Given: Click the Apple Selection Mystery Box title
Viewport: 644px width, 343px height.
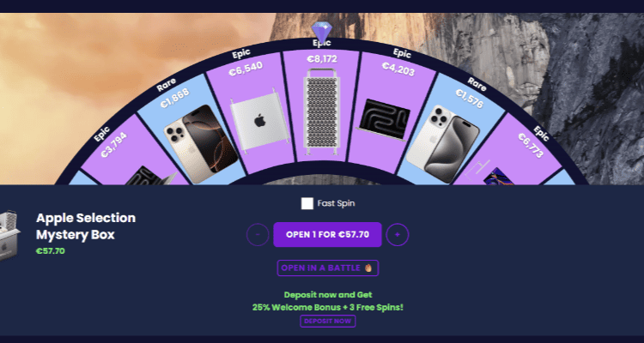Looking at the screenshot, I should [x=85, y=226].
